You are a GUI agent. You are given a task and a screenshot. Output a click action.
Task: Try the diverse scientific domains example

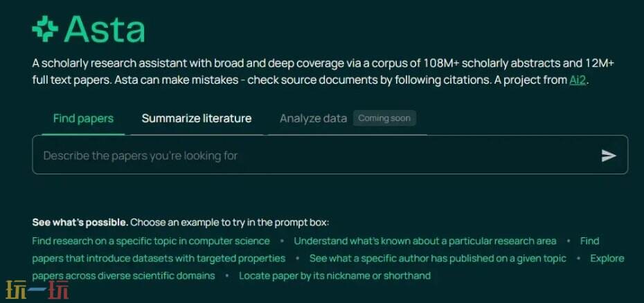(x=123, y=275)
